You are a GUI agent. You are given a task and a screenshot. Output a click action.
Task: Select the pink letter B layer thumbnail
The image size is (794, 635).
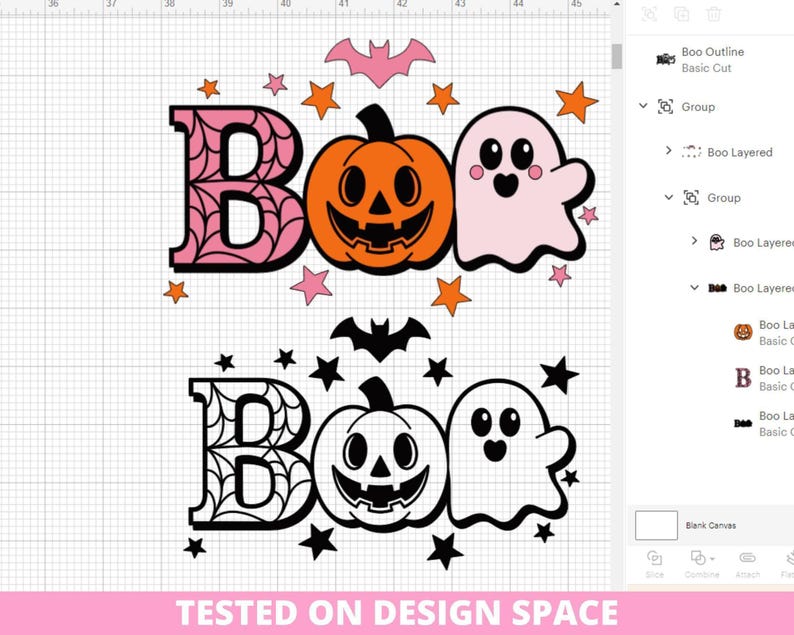tap(743, 378)
